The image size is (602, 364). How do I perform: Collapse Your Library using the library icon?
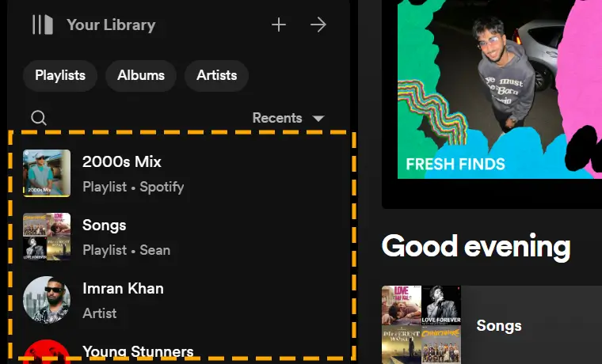click(x=43, y=25)
